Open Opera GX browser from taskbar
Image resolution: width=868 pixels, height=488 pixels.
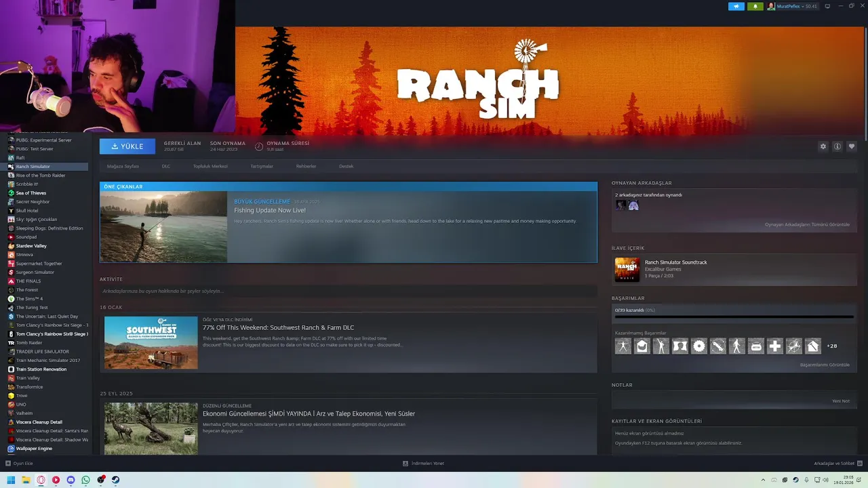click(41, 480)
